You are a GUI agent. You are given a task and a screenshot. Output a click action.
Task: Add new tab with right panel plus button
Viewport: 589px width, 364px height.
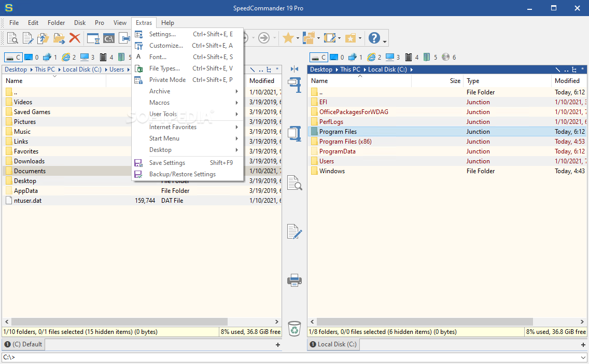(x=583, y=345)
